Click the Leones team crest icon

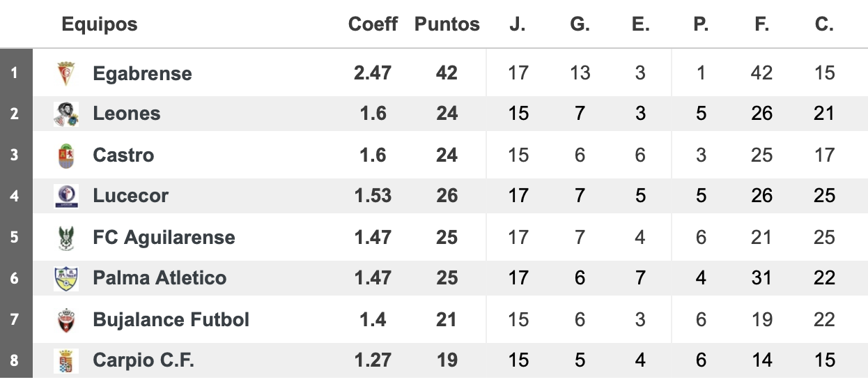[x=66, y=114]
